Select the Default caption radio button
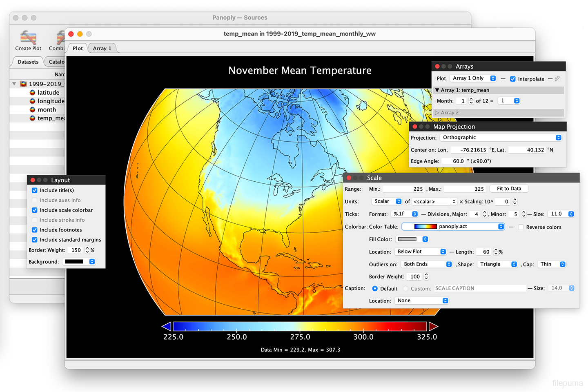The height and width of the screenshot is (392, 588). 375,289
